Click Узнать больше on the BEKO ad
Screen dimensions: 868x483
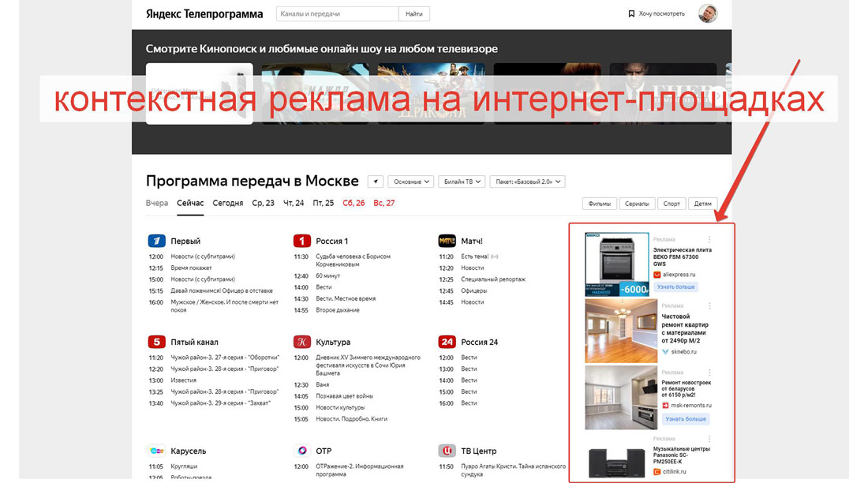(675, 287)
